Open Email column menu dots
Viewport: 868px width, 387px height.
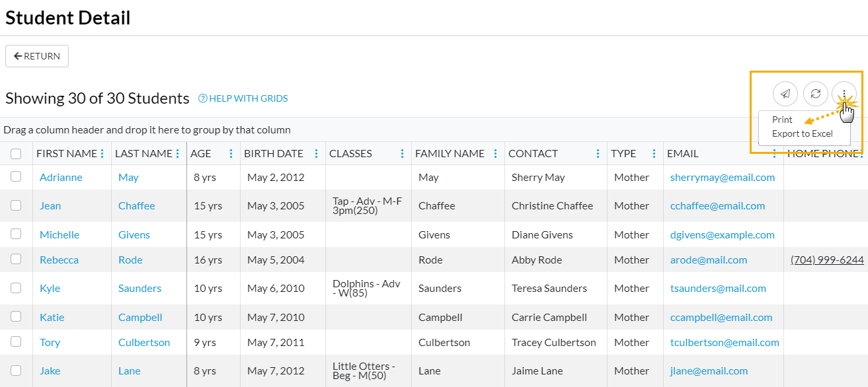click(774, 153)
